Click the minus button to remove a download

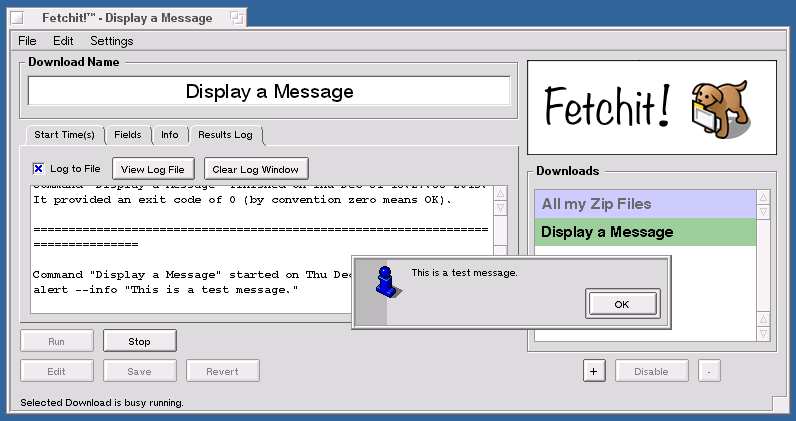709,371
